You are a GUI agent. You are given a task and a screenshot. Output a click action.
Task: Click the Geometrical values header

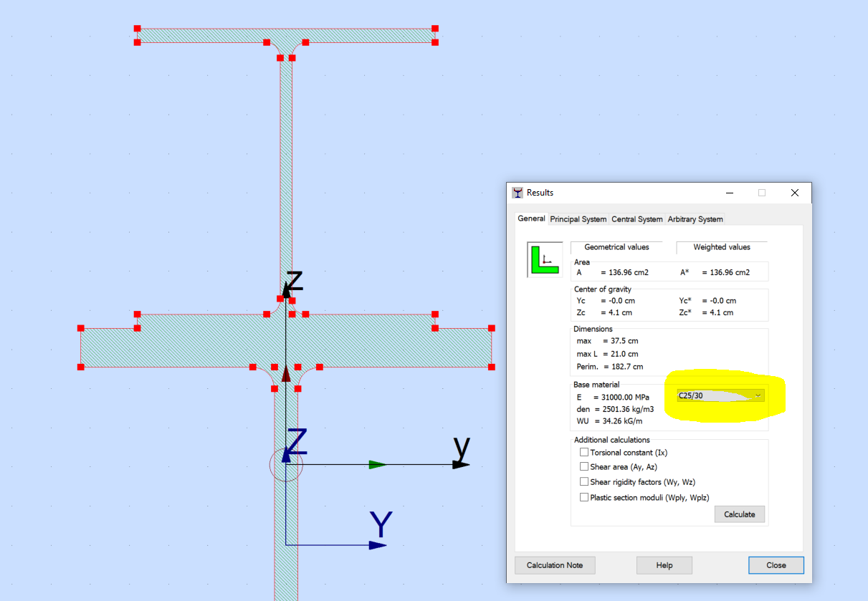click(x=616, y=246)
